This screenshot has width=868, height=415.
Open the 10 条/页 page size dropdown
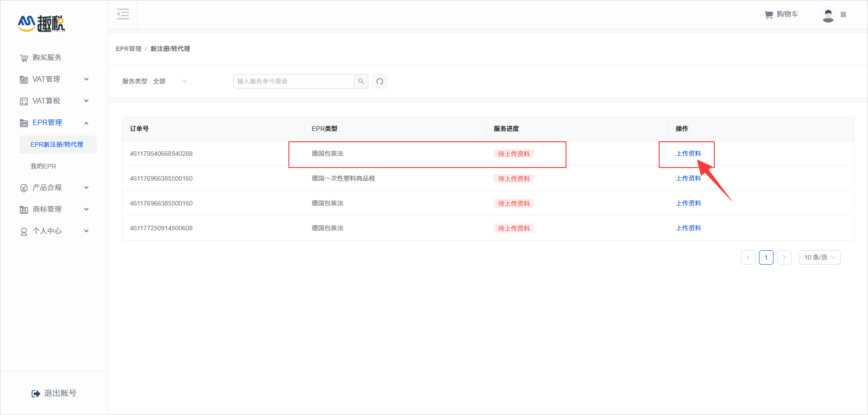(x=819, y=257)
